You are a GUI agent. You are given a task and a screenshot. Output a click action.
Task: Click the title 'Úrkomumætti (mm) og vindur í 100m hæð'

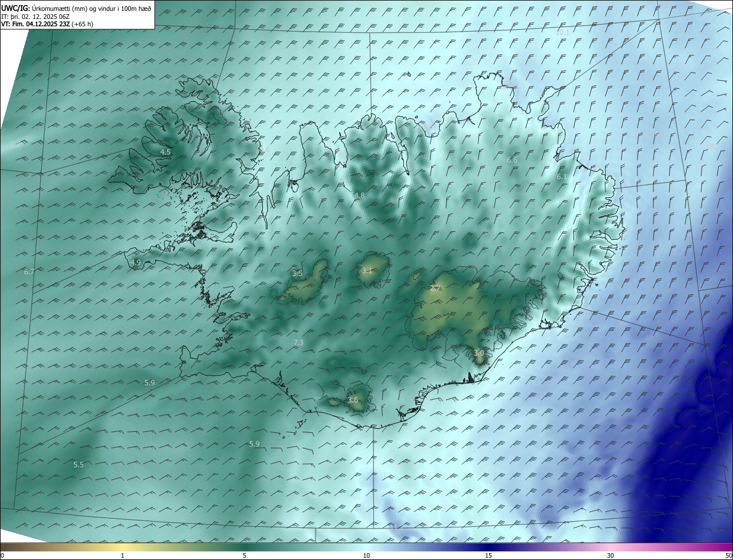92,9
